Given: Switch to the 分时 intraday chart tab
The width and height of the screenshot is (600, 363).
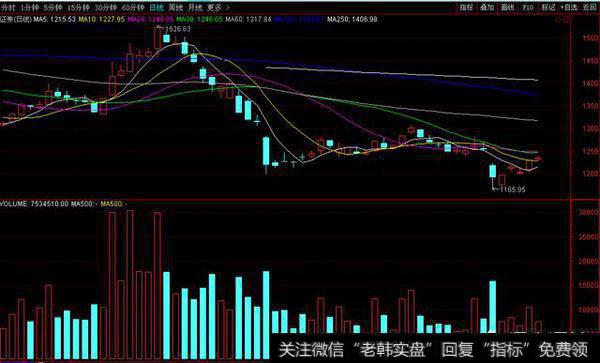Looking at the screenshot, I should [x=8, y=7].
